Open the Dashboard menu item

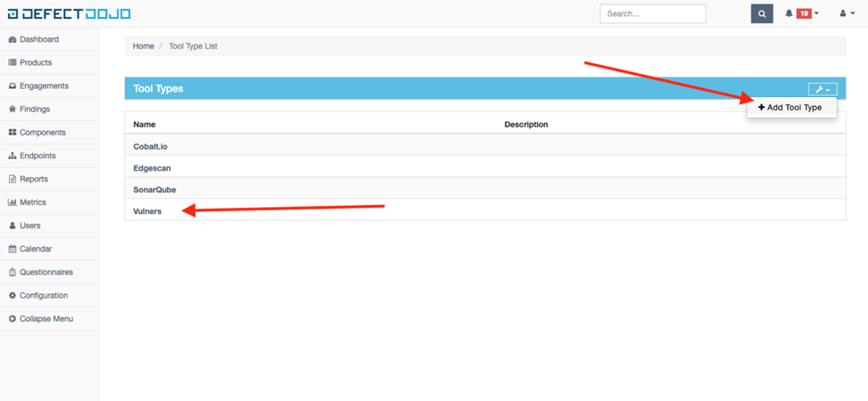point(39,40)
